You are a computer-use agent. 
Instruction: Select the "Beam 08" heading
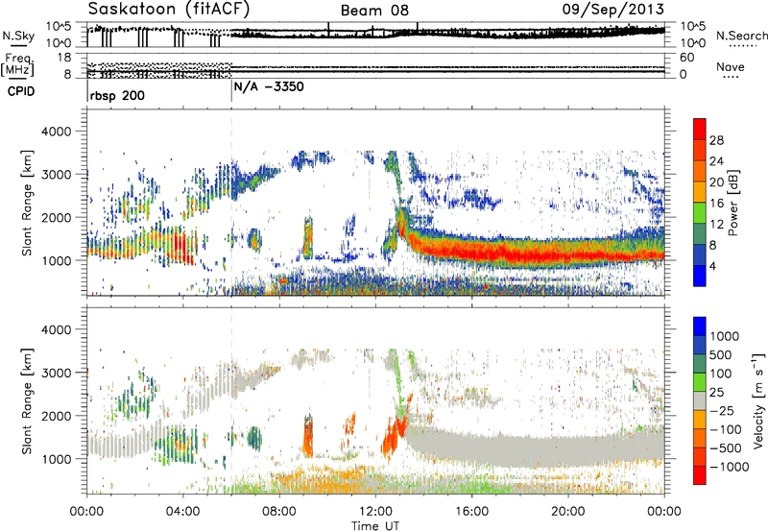[x=374, y=11]
